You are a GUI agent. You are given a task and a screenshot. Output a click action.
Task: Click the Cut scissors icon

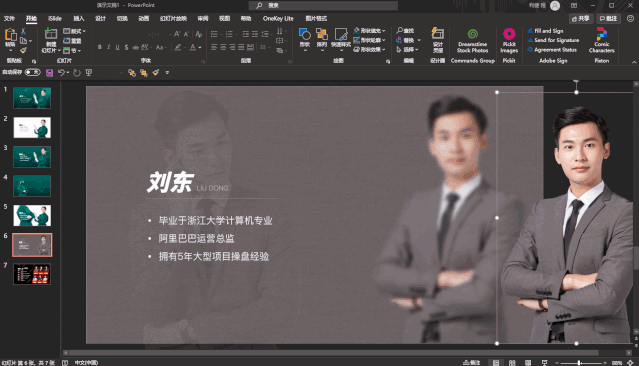click(x=23, y=31)
